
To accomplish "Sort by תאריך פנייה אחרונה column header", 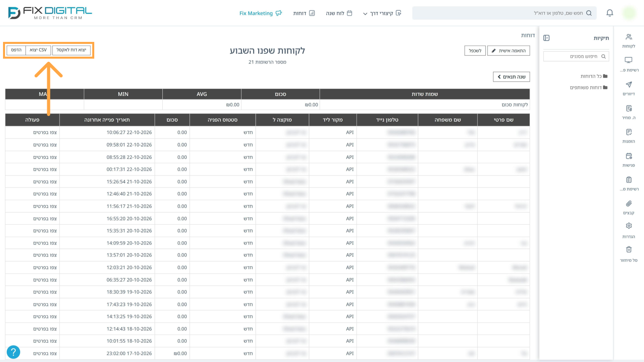I will pos(107,120).
